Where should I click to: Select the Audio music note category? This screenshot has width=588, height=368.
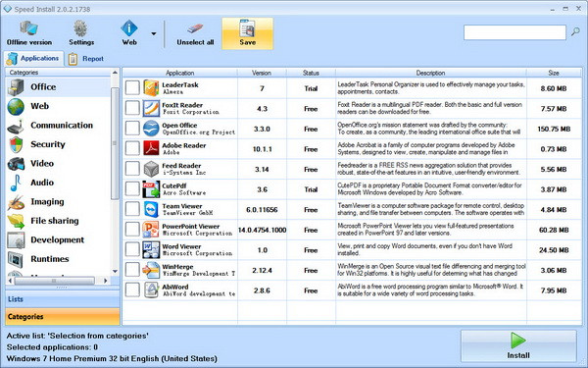[x=16, y=183]
